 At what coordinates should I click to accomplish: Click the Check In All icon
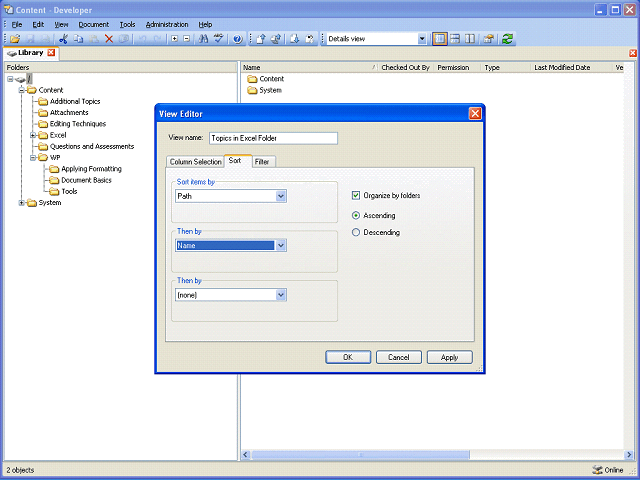(x=276, y=39)
